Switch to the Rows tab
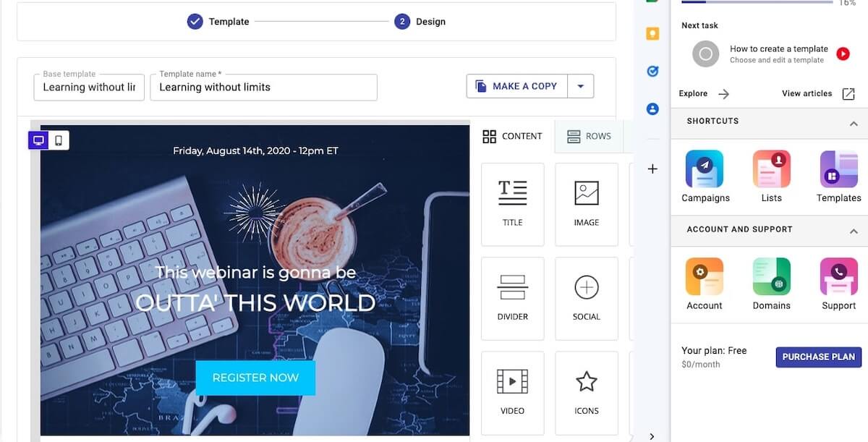 pyautogui.click(x=589, y=136)
